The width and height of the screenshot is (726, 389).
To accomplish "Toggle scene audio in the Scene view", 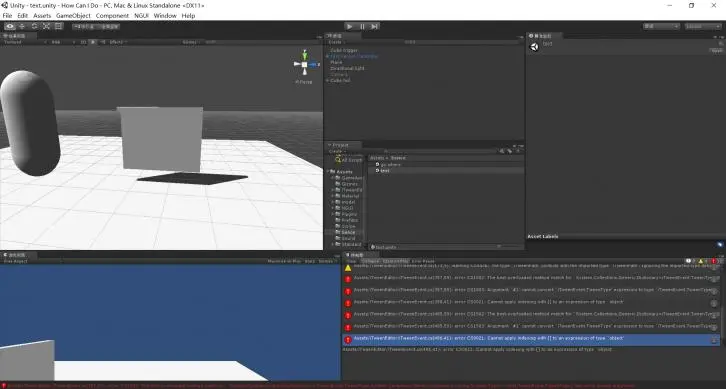I will click(102, 42).
